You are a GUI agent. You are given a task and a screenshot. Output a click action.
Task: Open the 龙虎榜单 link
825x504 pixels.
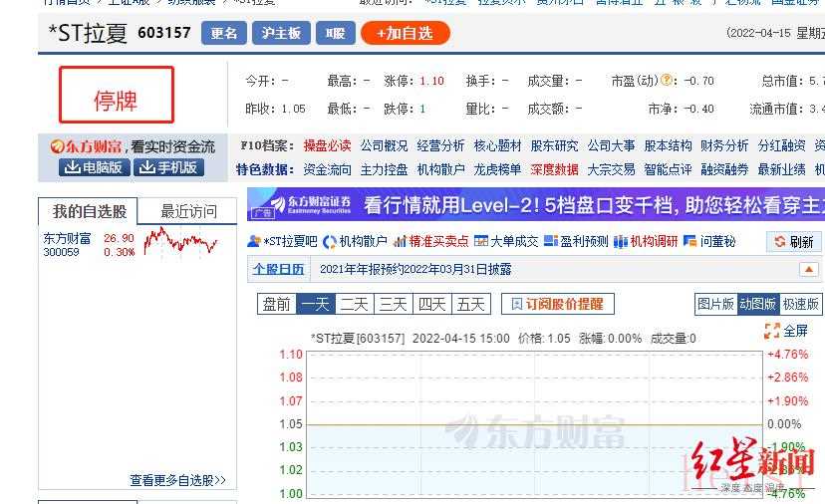click(497, 169)
